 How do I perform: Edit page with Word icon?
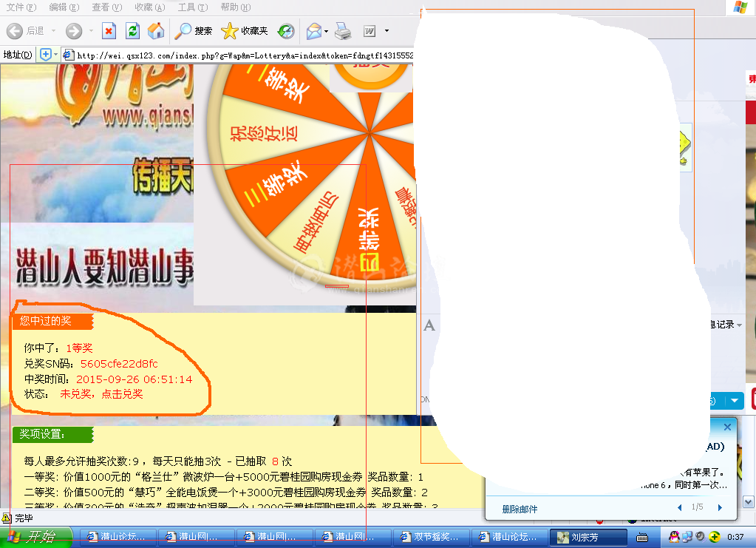370,30
